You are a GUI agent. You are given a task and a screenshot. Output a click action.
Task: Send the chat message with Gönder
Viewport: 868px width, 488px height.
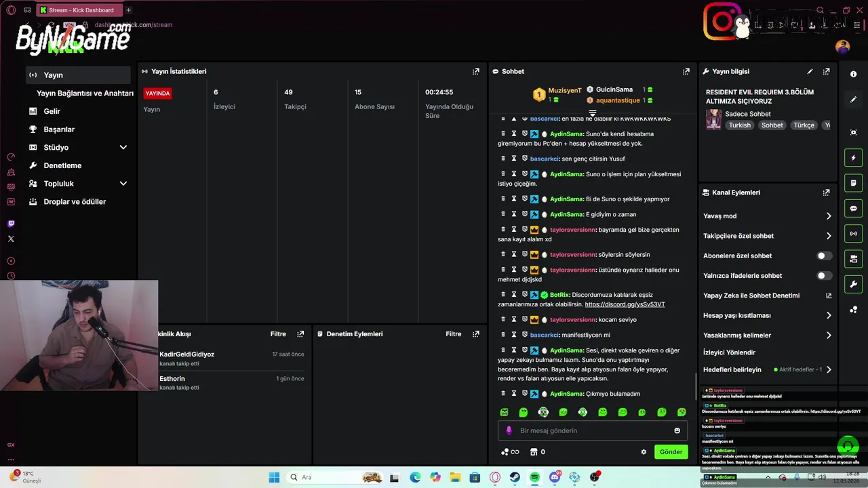pos(671,452)
